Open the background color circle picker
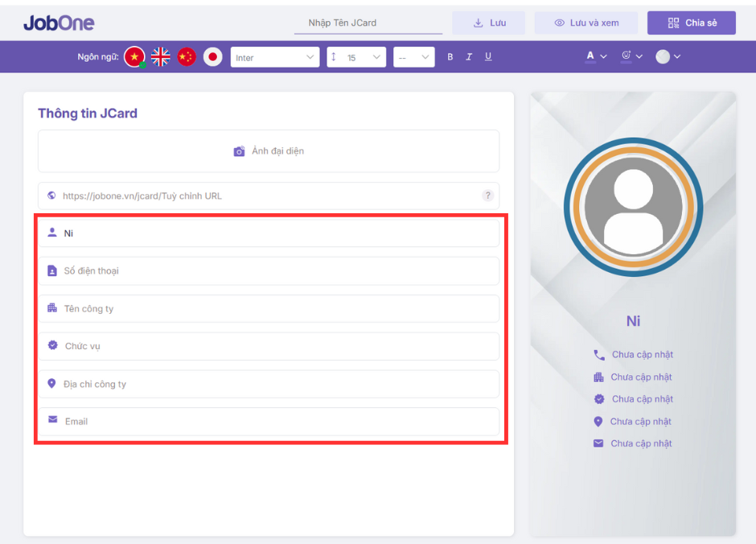 click(x=668, y=56)
